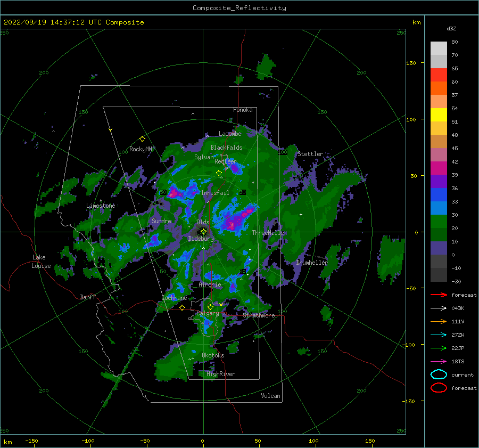Select the 10 dBZ slate purple swatch
The image size is (479, 448).
439,248
